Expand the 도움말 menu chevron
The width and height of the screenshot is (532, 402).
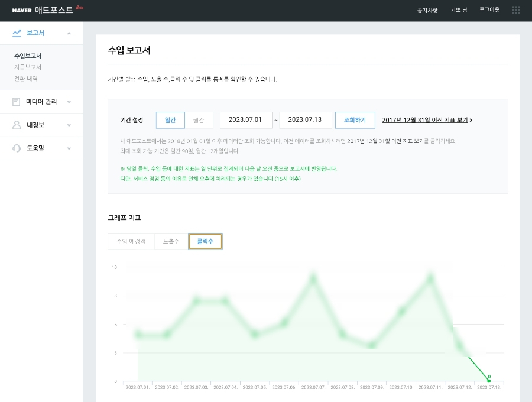click(69, 148)
